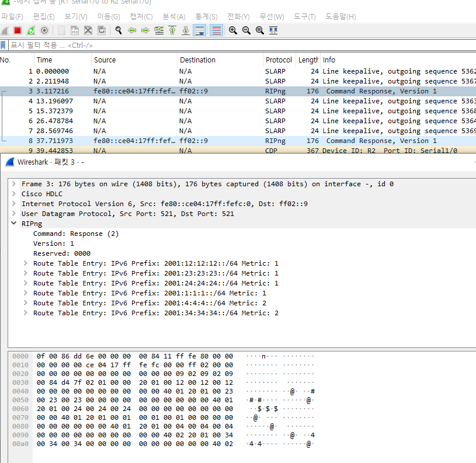Screen dimensions: 476x463
Task: Open the 편집(E) menu
Action: [44, 17]
